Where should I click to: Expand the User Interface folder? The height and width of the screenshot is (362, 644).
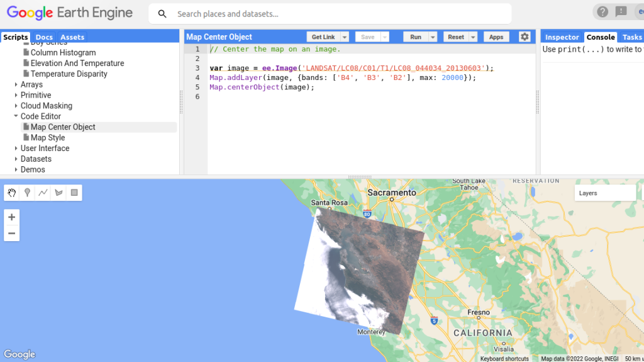pos(16,148)
